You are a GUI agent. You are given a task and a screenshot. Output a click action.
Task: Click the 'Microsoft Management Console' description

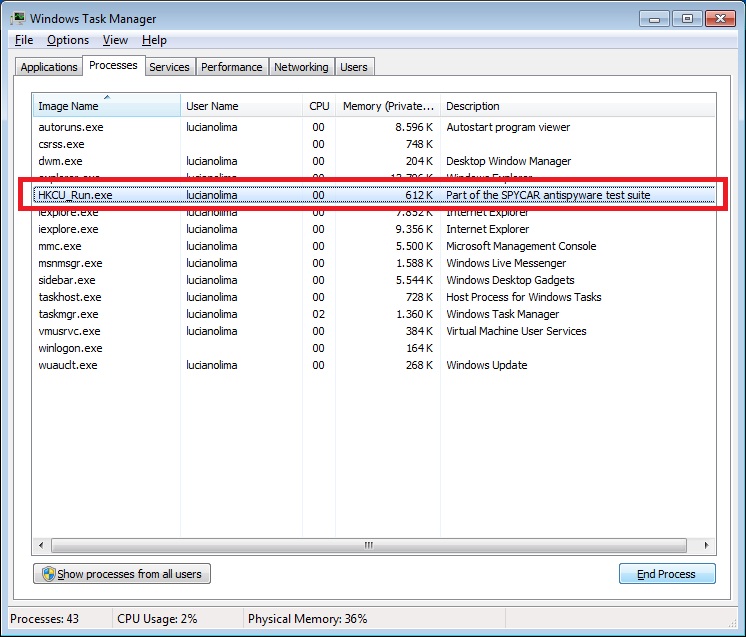[521, 246]
